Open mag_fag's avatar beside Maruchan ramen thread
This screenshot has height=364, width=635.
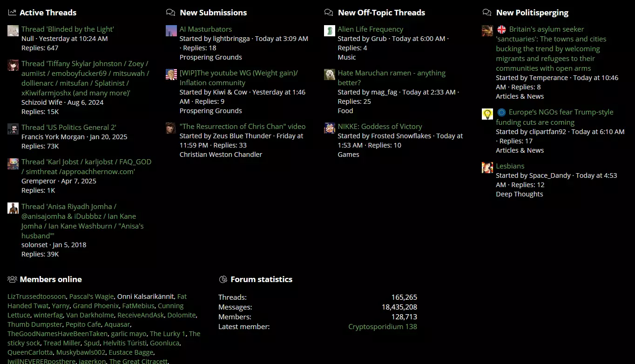[330, 74]
